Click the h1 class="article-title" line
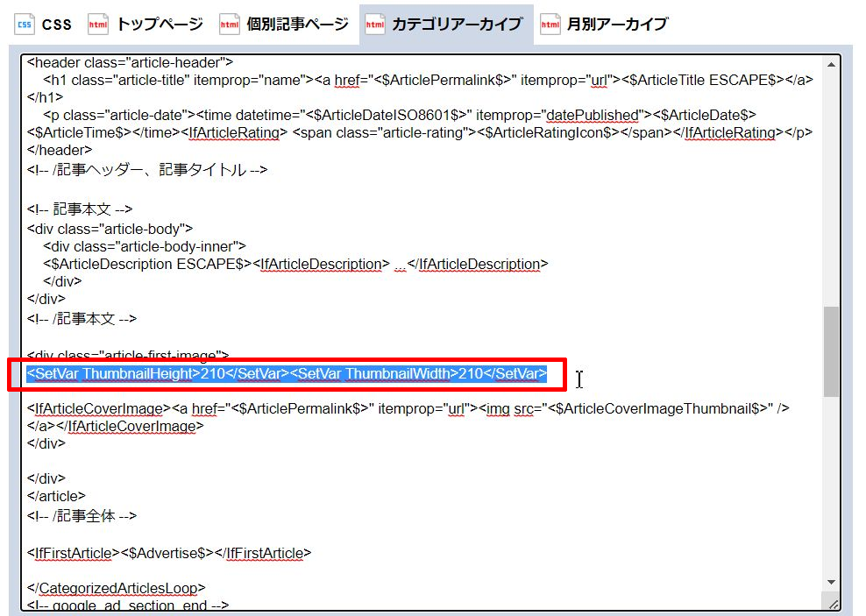Image resolution: width=866 pixels, height=616 pixels. coord(428,80)
